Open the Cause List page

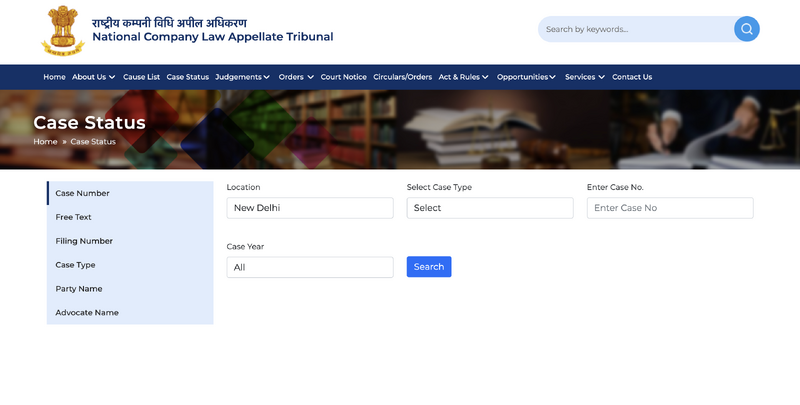pyautogui.click(x=141, y=77)
